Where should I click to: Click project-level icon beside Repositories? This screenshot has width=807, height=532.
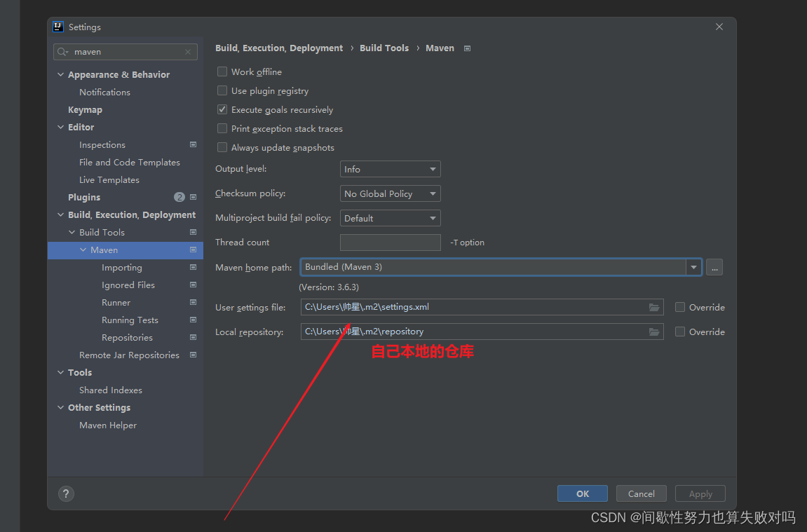pyautogui.click(x=193, y=337)
